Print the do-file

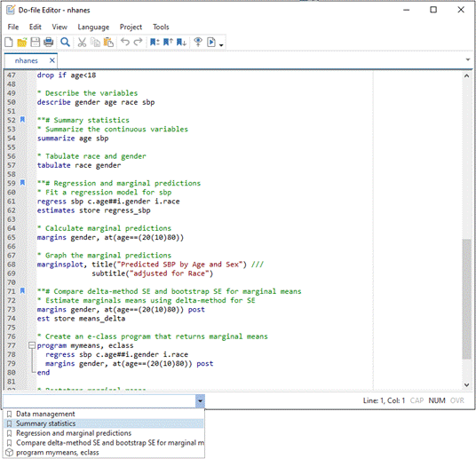(x=49, y=42)
